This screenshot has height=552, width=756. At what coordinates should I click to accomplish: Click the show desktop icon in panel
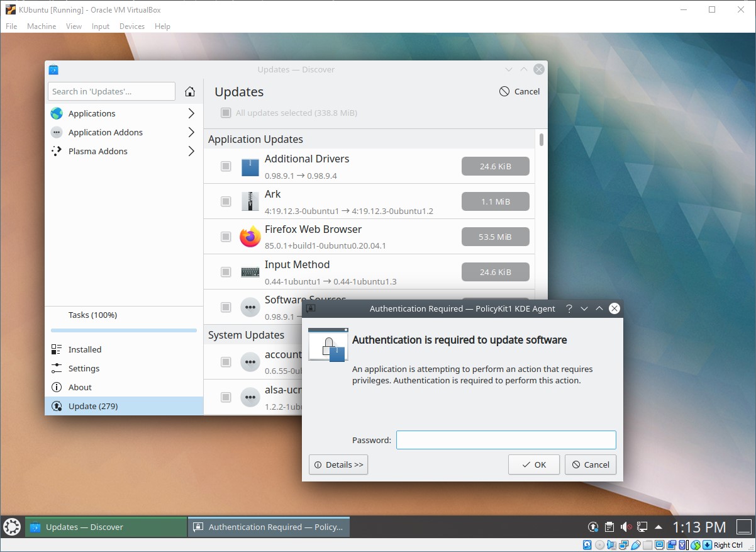(x=745, y=527)
